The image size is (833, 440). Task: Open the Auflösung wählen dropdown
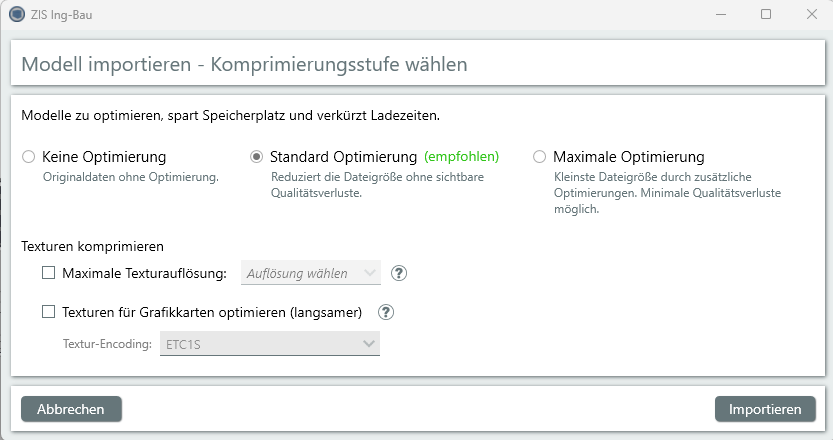[x=311, y=273]
